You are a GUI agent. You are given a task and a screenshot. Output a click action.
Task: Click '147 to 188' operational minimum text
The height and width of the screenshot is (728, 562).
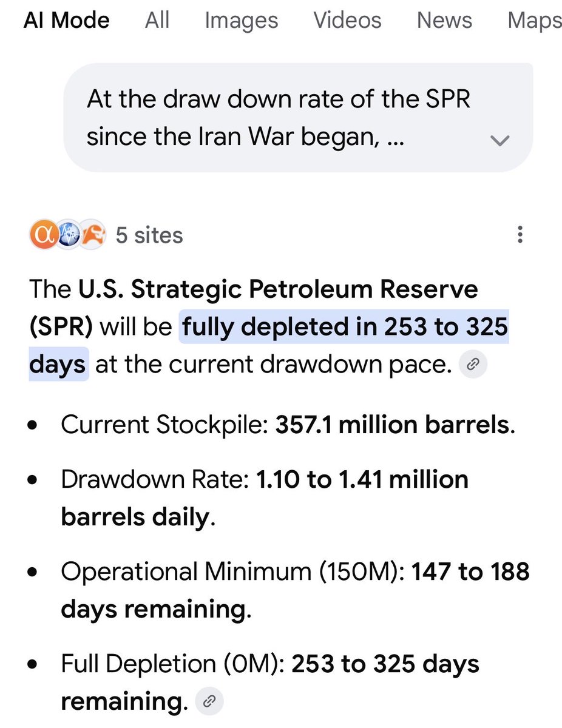coord(471,572)
